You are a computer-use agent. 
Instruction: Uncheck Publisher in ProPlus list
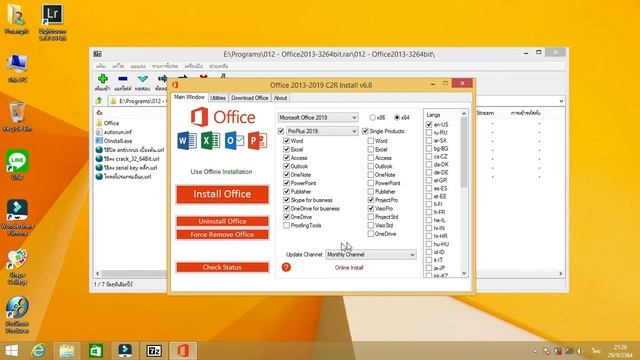(x=287, y=191)
